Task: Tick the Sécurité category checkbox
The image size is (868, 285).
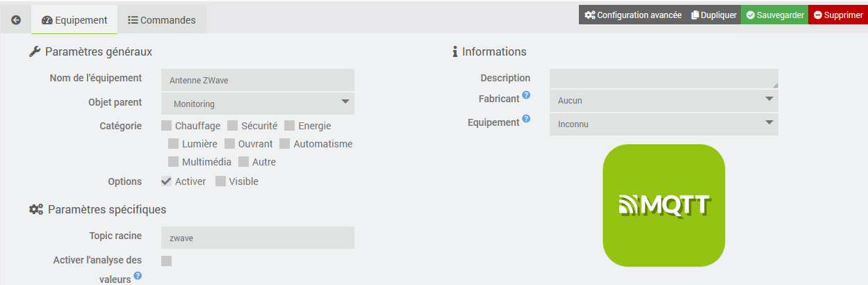Action: tap(233, 126)
